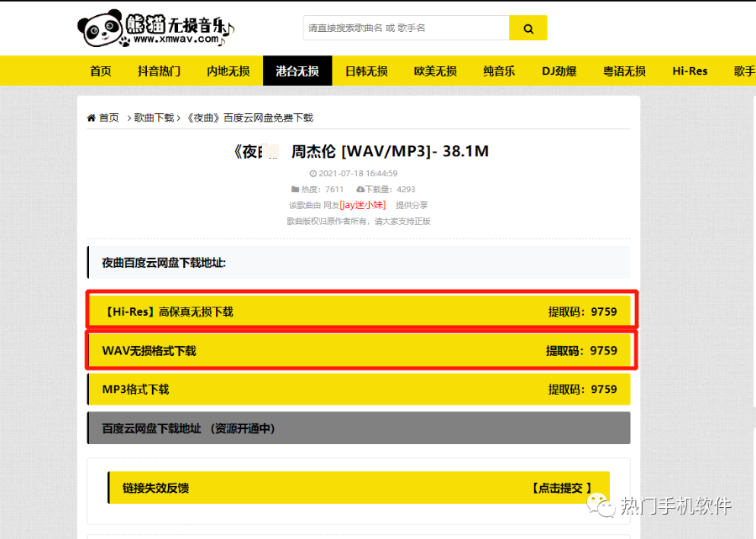Focus the song or artist search field
Image resolution: width=756 pixels, height=539 pixels.
[407, 28]
